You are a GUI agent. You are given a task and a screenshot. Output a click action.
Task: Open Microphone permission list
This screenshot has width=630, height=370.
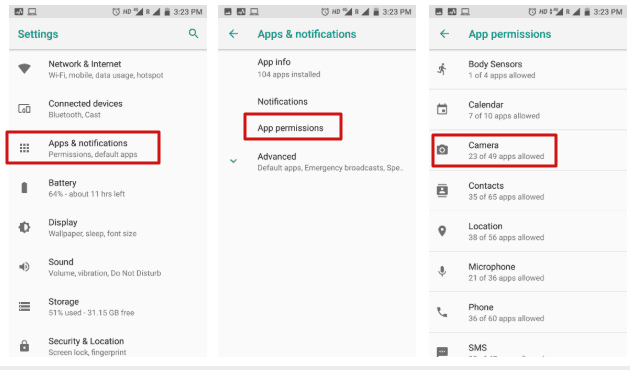coord(528,272)
